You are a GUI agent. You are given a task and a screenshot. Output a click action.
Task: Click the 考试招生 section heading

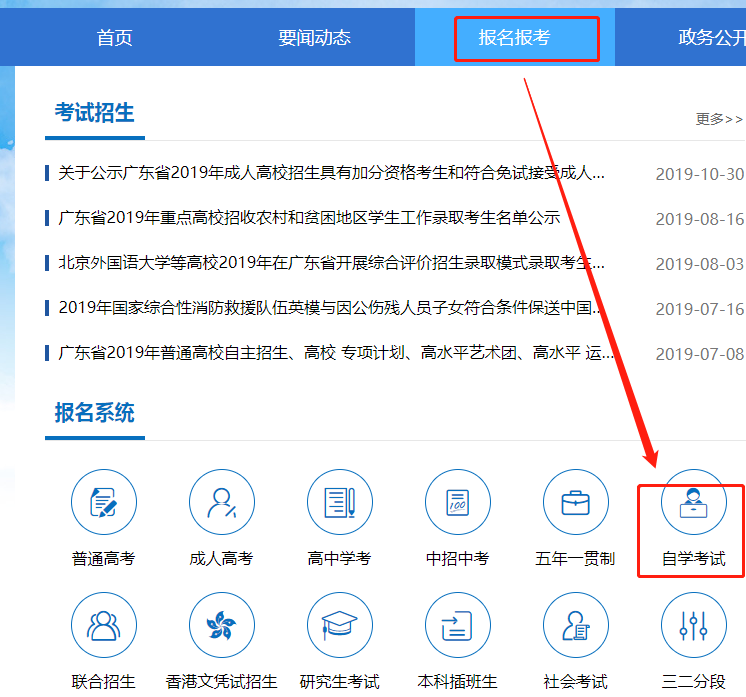94,113
